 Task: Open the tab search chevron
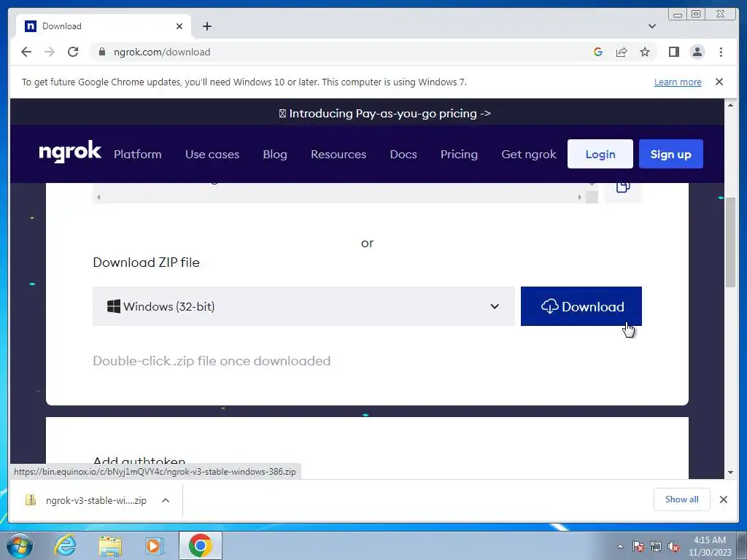[652, 26]
